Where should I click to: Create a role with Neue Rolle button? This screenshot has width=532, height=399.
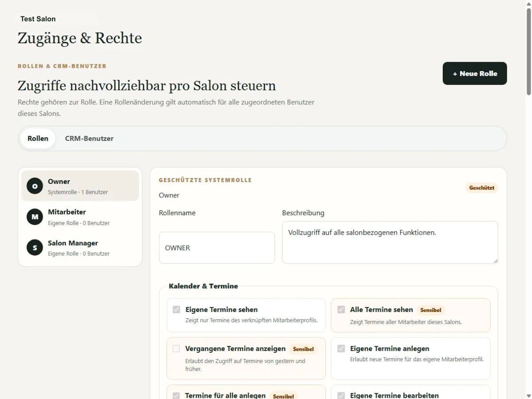click(475, 73)
